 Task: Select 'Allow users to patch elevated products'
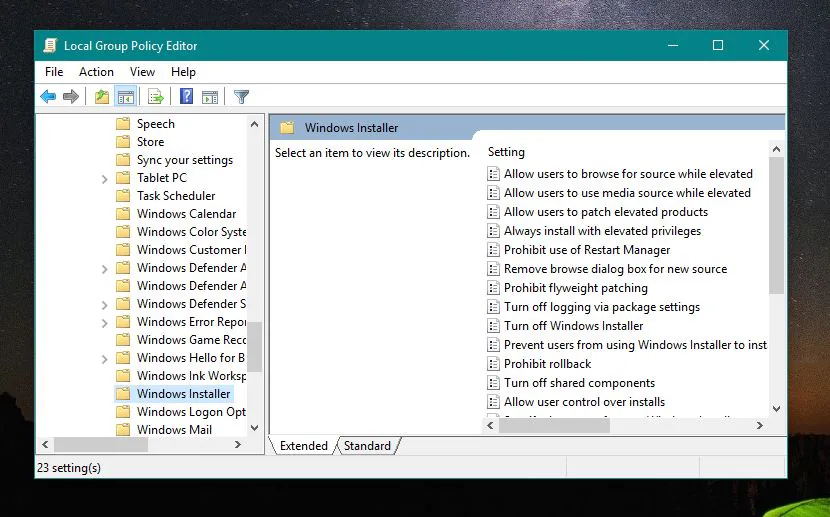pos(606,212)
